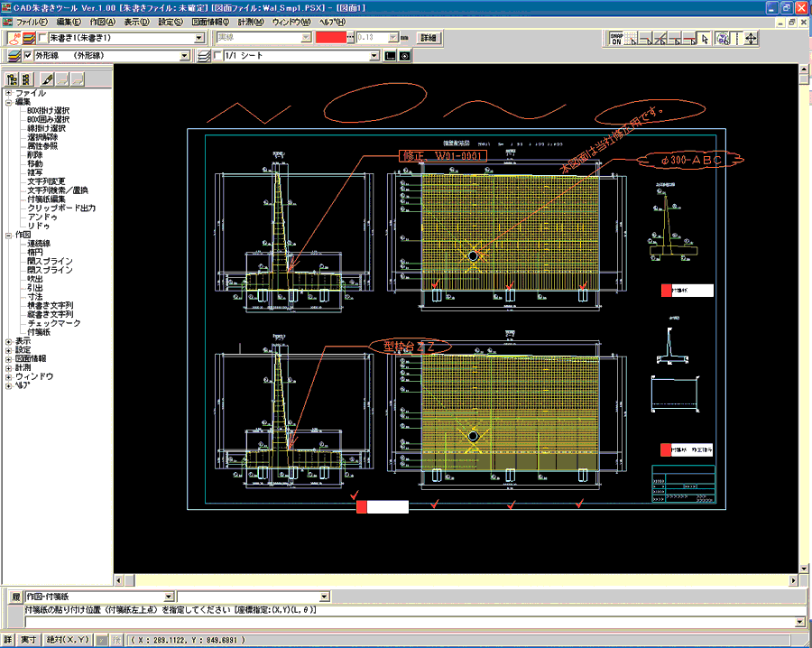Viewport: 812px width, 648px height.
Task: Click the first tree view icon in side panel
Action: click(13, 79)
